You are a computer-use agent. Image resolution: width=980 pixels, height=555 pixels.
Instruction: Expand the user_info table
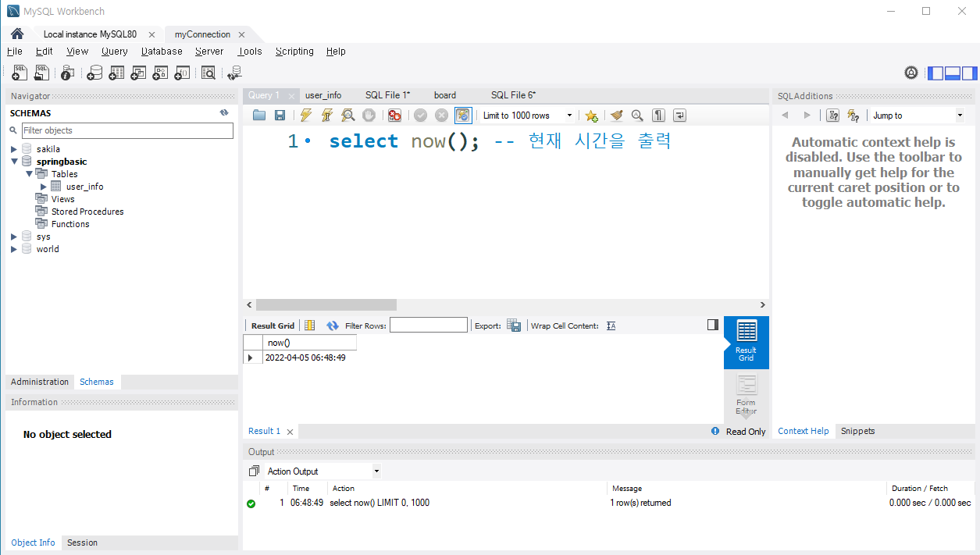pos(44,187)
